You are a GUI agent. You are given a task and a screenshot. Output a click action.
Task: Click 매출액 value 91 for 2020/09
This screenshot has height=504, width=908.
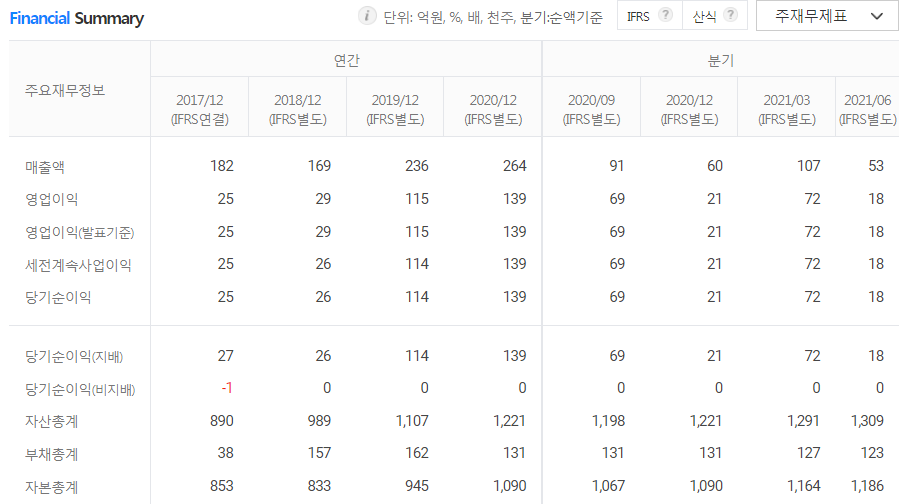617,166
